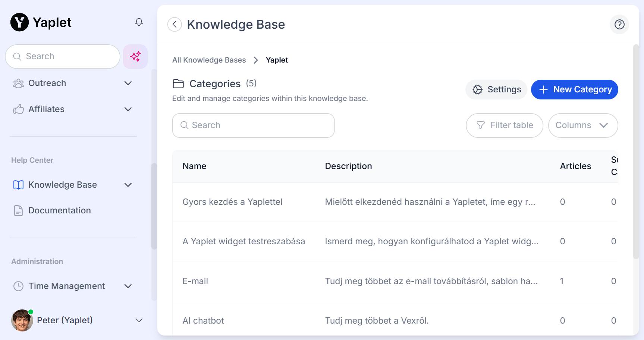Image resolution: width=644 pixels, height=340 pixels.
Task: Click the Yaplet logo icon
Action: coord(19,22)
